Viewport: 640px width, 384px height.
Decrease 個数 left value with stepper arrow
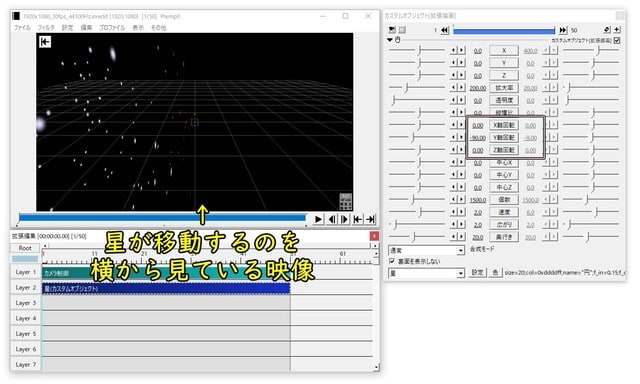tap(454, 200)
